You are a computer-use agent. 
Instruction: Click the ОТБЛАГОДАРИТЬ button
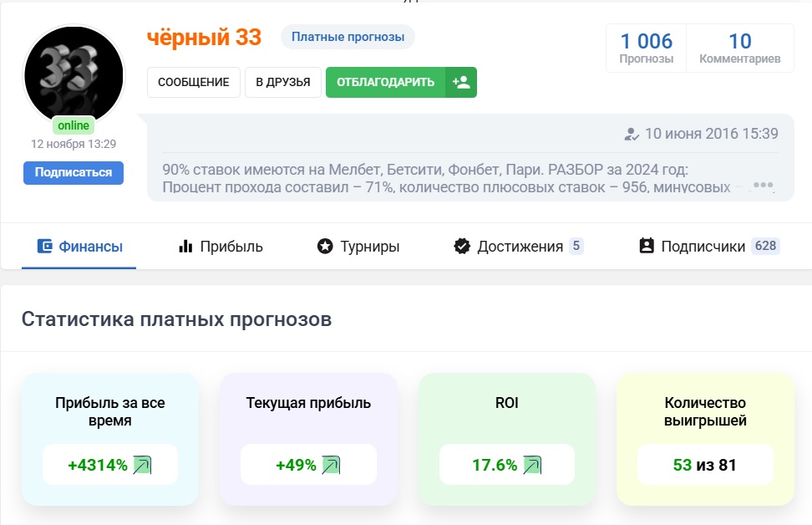coord(385,82)
